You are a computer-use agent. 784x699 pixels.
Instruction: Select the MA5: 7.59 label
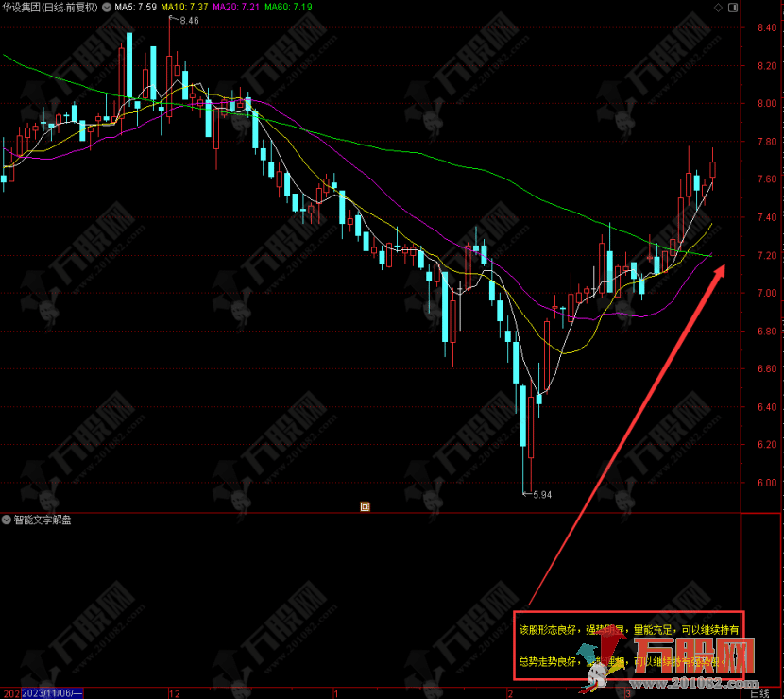coord(136,7)
